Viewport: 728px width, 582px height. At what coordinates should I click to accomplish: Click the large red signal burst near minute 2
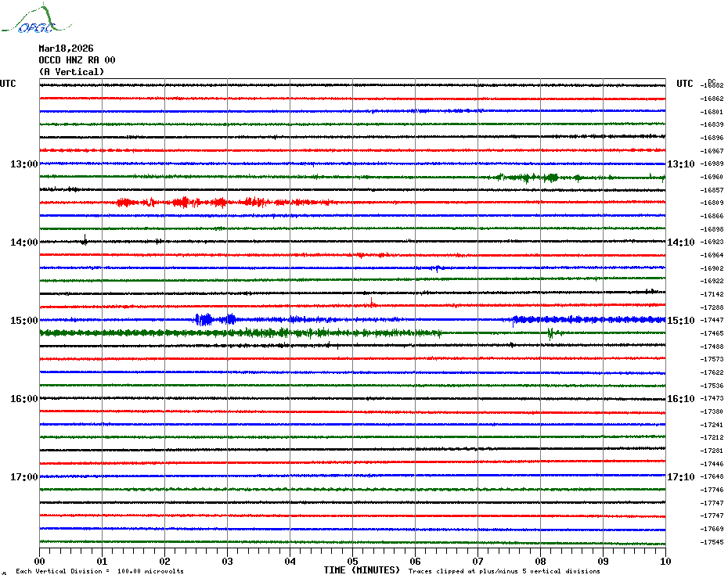[183, 203]
